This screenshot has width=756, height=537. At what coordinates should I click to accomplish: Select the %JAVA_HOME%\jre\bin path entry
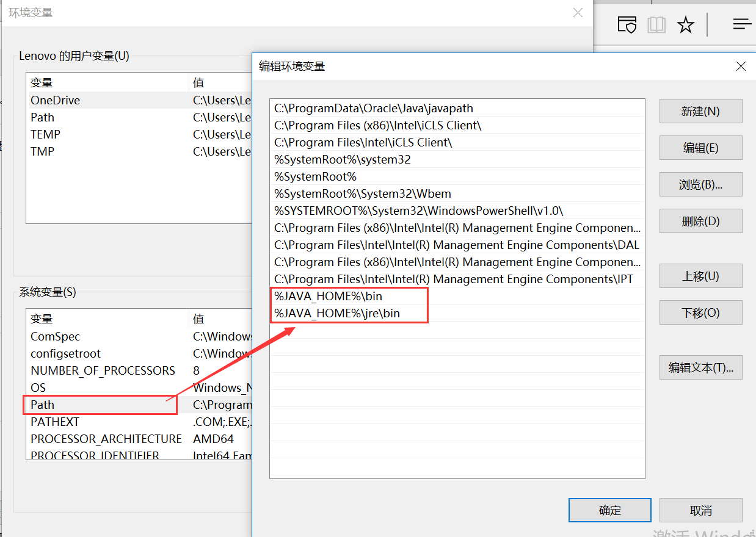click(x=457, y=313)
